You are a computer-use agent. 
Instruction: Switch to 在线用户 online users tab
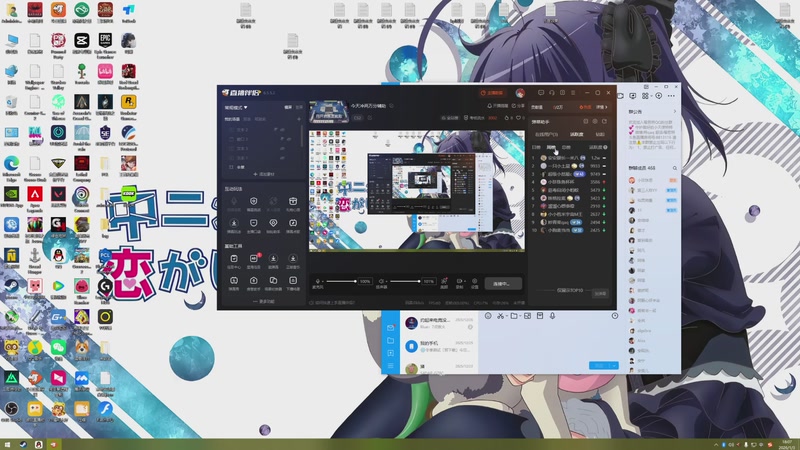[x=546, y=134]
